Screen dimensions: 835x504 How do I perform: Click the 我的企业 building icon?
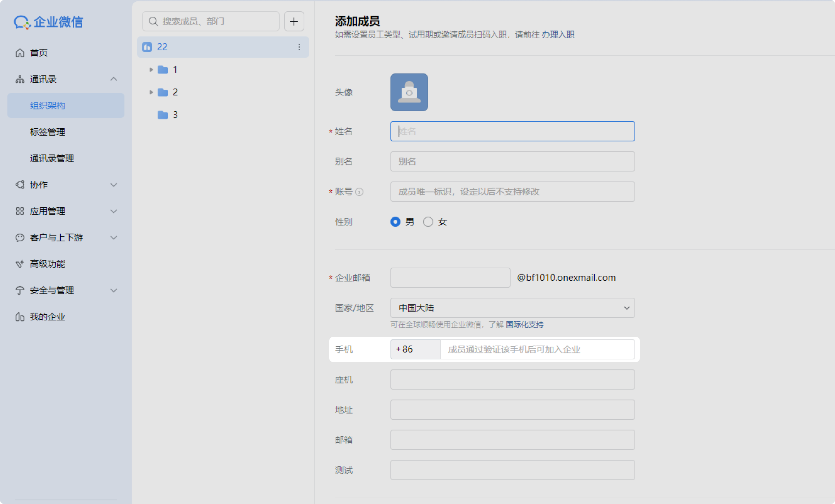20,317
